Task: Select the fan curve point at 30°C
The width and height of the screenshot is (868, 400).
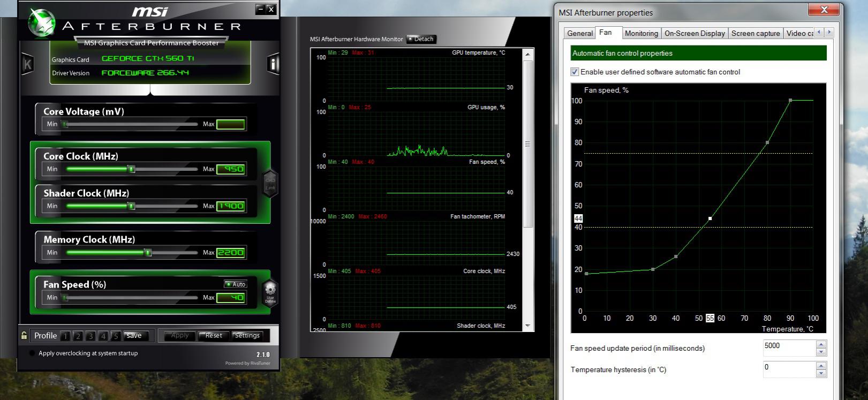Action: (x=653, y=269)
